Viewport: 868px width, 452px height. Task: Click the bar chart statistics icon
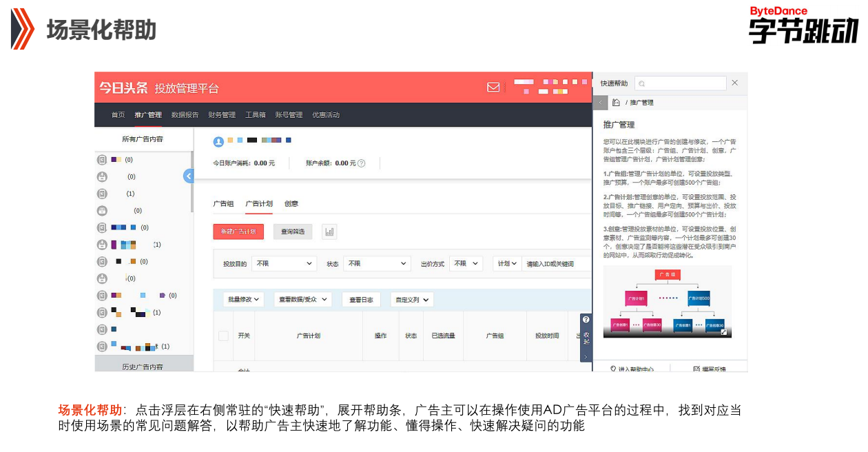[329, 232]
